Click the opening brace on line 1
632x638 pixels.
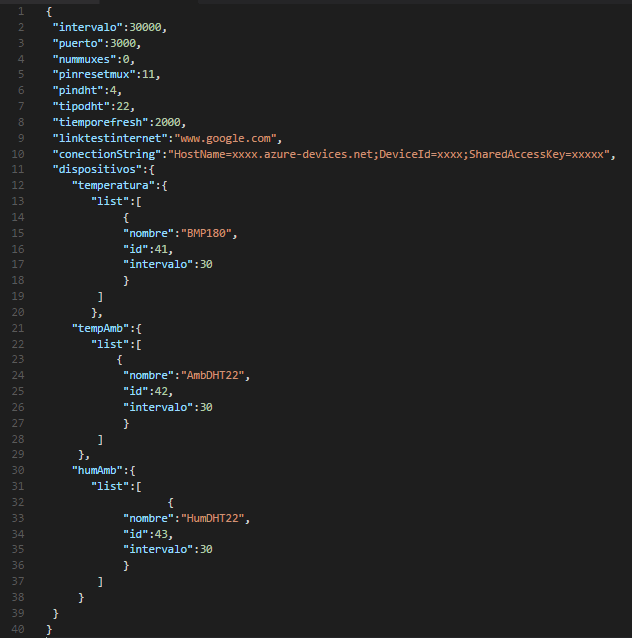point(49,11)
